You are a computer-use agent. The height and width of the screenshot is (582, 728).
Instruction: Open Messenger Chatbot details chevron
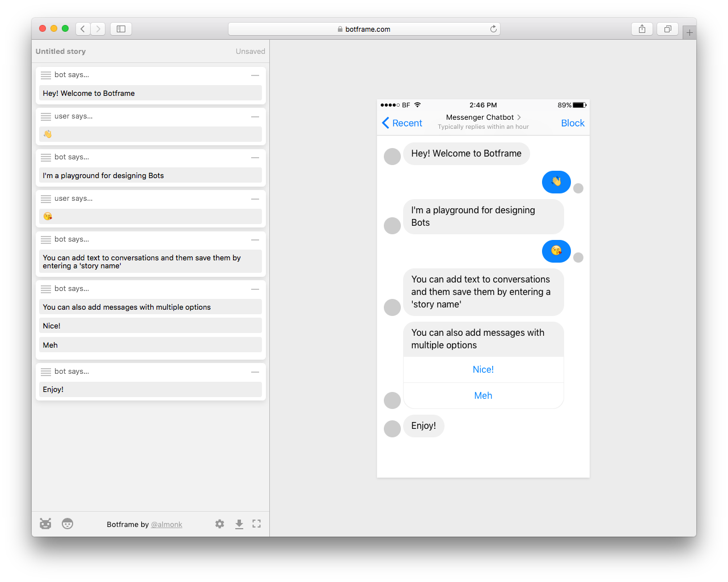tap(519, 117)
